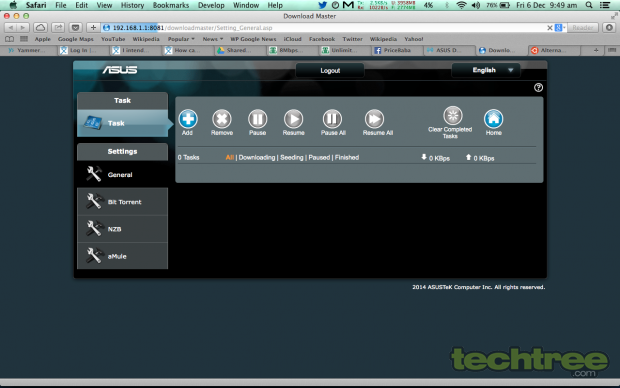Open aMule settings
Image resolution: width=620 pixels, height=388 pixels.
122,256
